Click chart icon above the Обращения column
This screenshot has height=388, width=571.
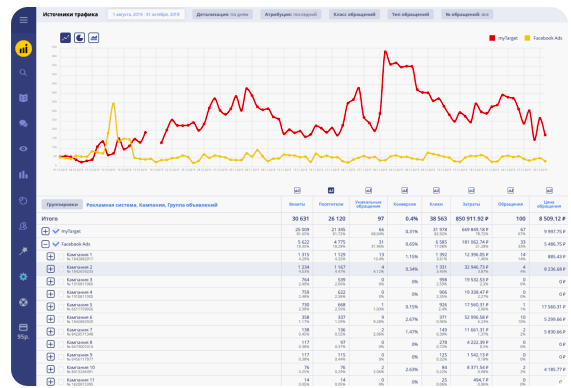click(511, 190)
